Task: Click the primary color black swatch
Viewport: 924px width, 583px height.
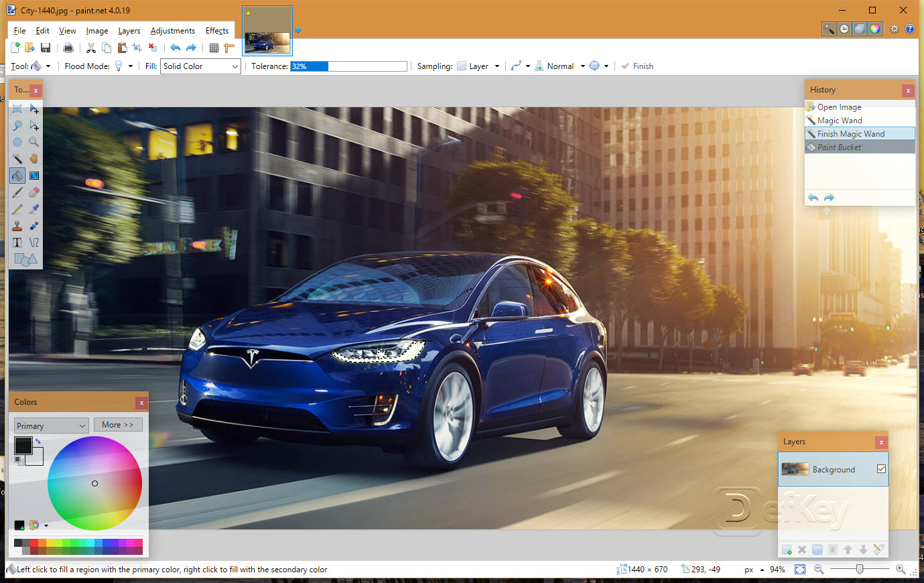Action: (23, 445)
